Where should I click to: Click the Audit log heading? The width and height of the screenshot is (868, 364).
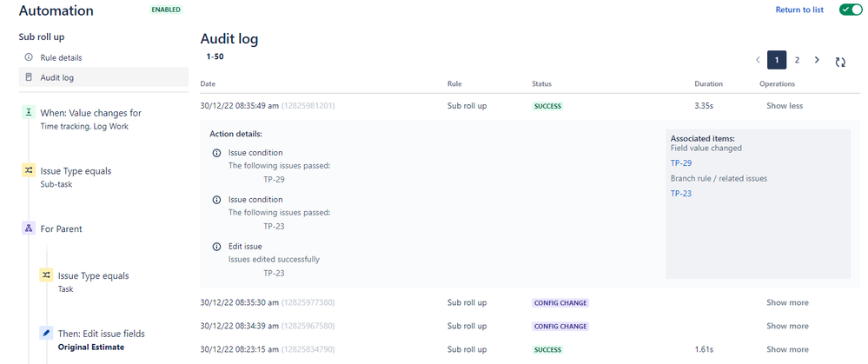[x=229, y=39]
